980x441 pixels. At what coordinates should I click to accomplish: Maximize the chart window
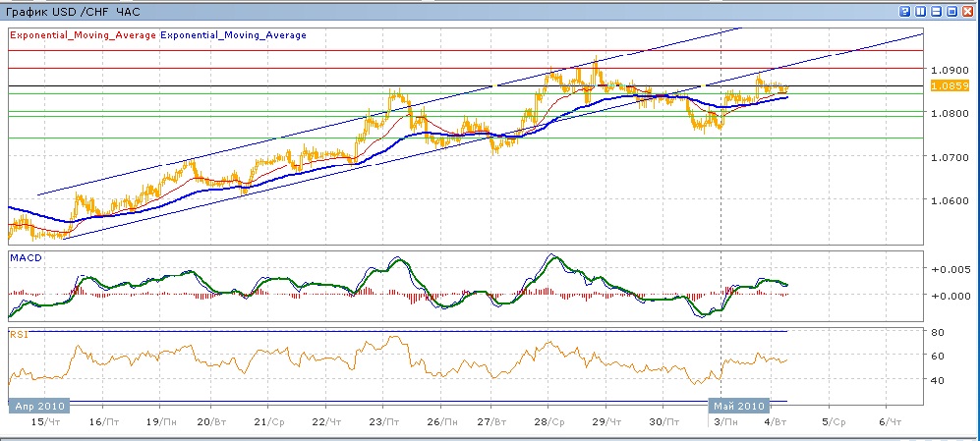(951, 12)
